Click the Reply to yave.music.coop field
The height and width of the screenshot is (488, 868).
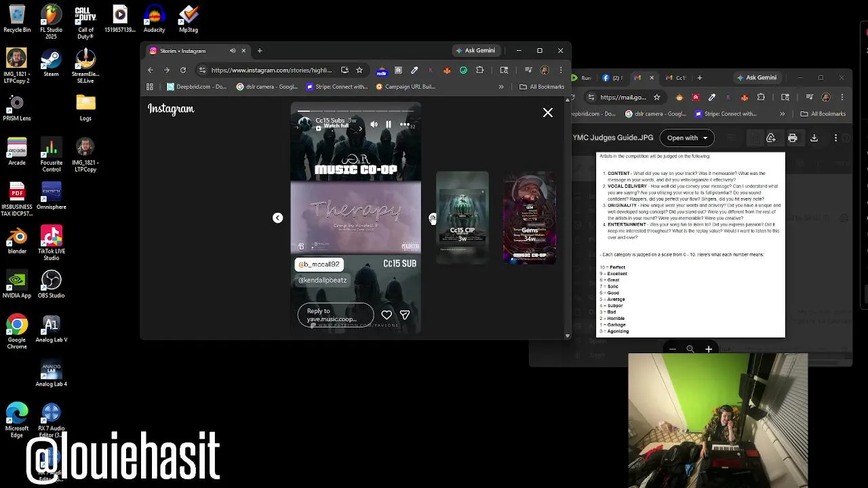tap(336, 315)
